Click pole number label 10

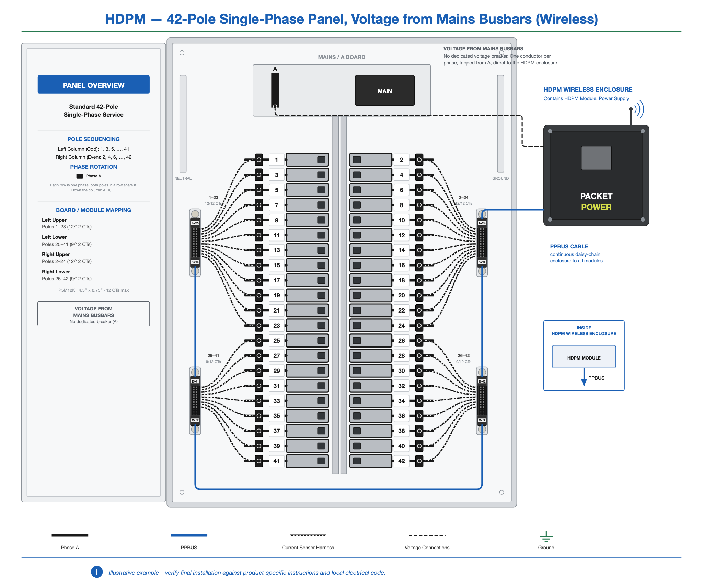(x=402, y=220)
